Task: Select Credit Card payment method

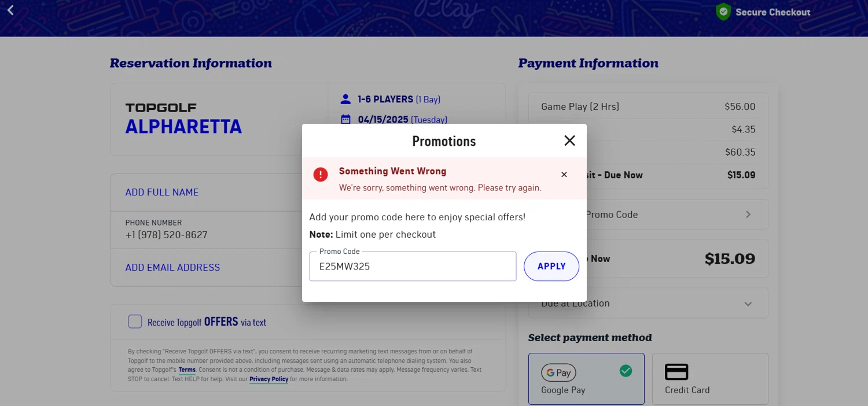Action: (x=709, y=379)
